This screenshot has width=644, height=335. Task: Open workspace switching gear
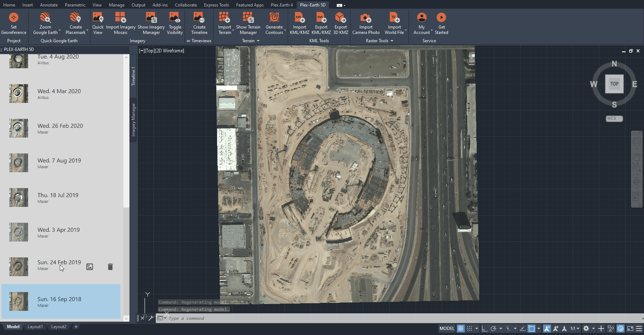point(586,329)
